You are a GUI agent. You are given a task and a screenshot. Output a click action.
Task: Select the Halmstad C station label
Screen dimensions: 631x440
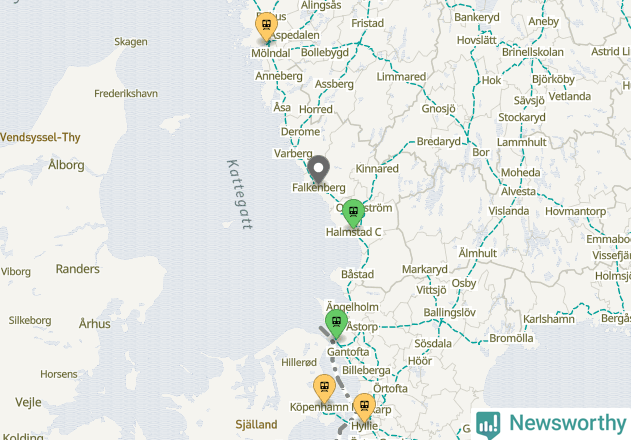click(x=353, y=232)
